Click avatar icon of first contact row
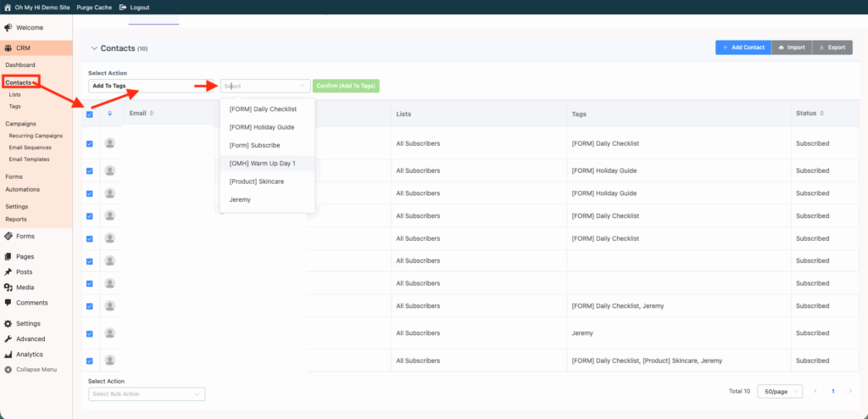 tap(109, 143)
